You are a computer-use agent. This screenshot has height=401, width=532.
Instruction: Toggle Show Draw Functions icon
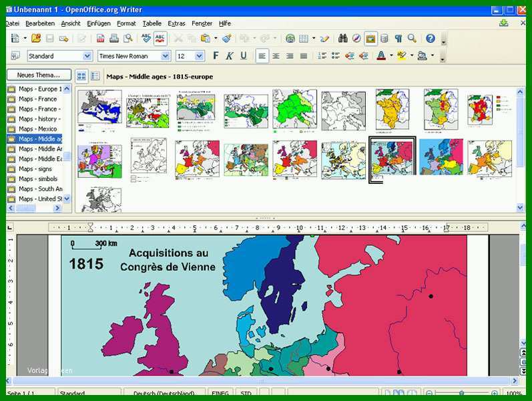(324, 38)
